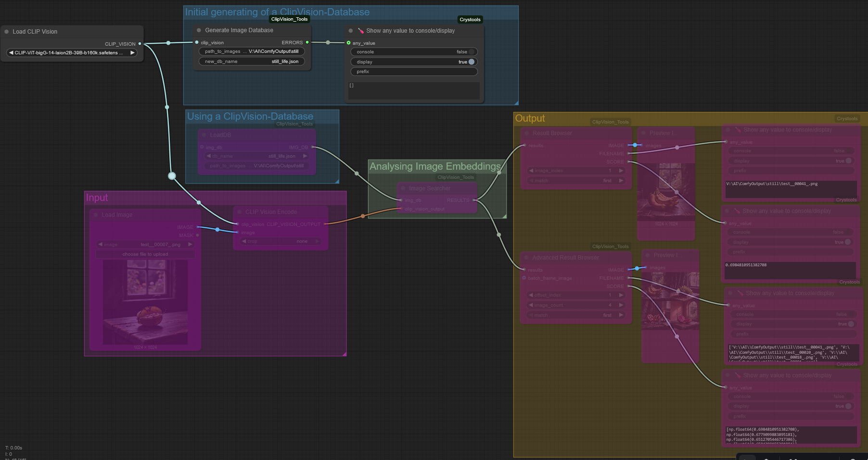Image resolution: width=868 pixels, height=460 pixels.
Task: Click path_to_images field in Generate Image Database
Action: (252, 51)
